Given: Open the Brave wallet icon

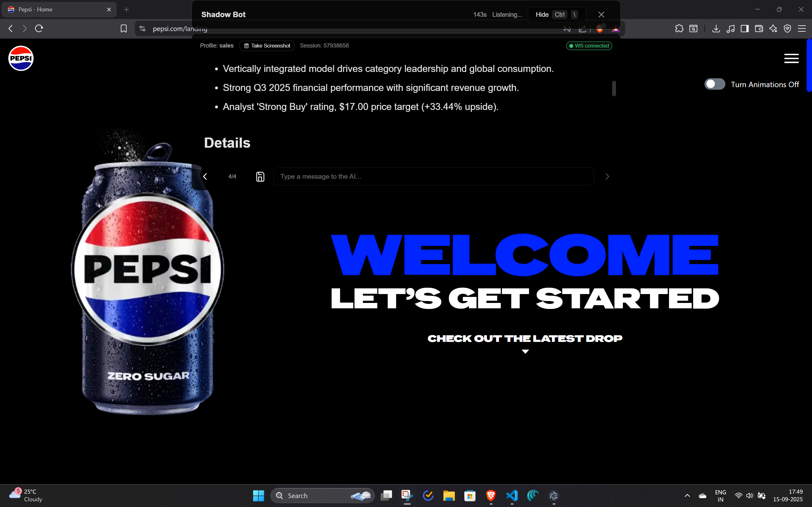Looking at the screenshot, I should (x=759, y=29).
